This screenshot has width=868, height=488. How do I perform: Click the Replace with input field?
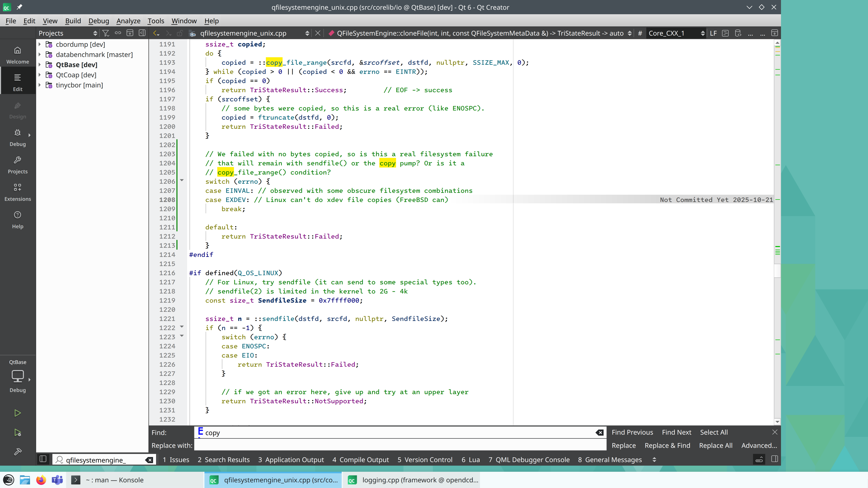400,445
